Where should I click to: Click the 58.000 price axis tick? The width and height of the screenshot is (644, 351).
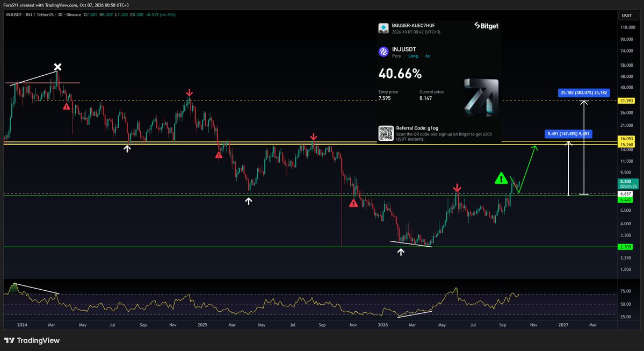[x=627, y=66]
